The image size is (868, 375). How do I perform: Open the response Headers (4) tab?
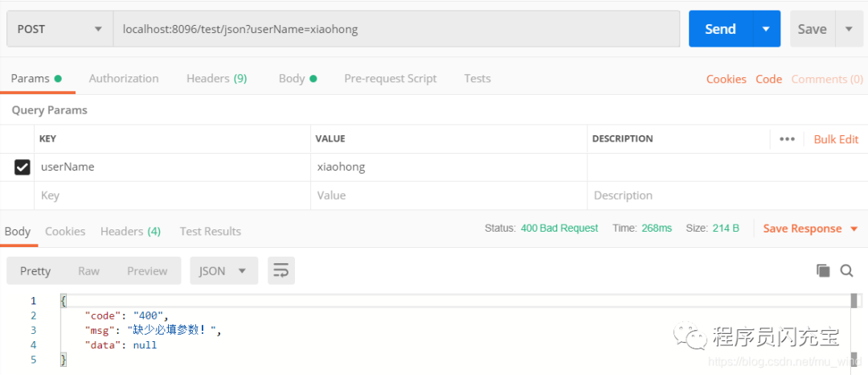[x=131, y=232]
